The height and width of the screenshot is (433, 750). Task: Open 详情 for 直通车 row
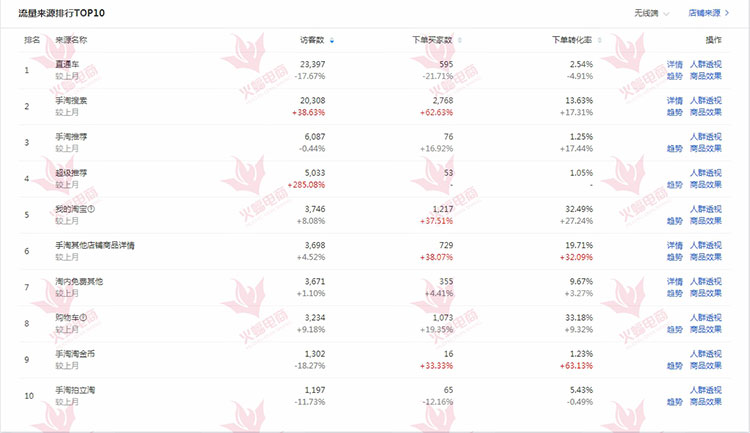point(675,64)
